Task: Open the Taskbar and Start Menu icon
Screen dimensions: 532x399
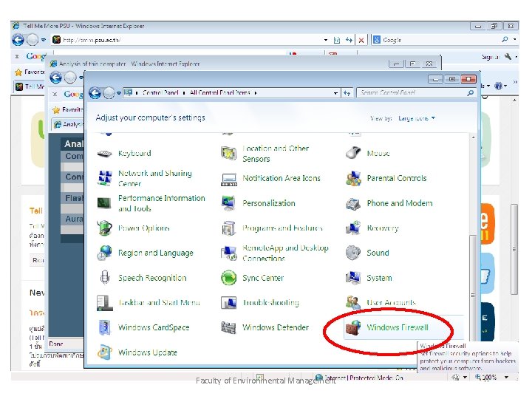Action: point(104,303)
